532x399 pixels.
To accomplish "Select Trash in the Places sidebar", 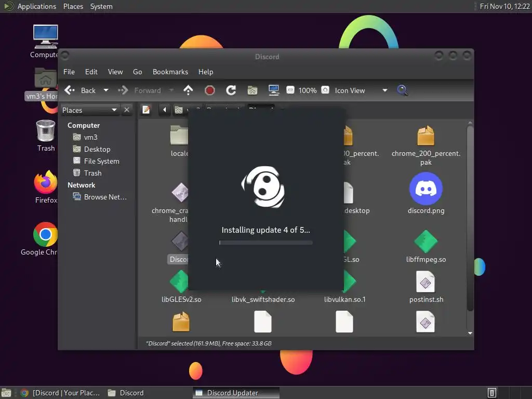I will coord(92,173).
